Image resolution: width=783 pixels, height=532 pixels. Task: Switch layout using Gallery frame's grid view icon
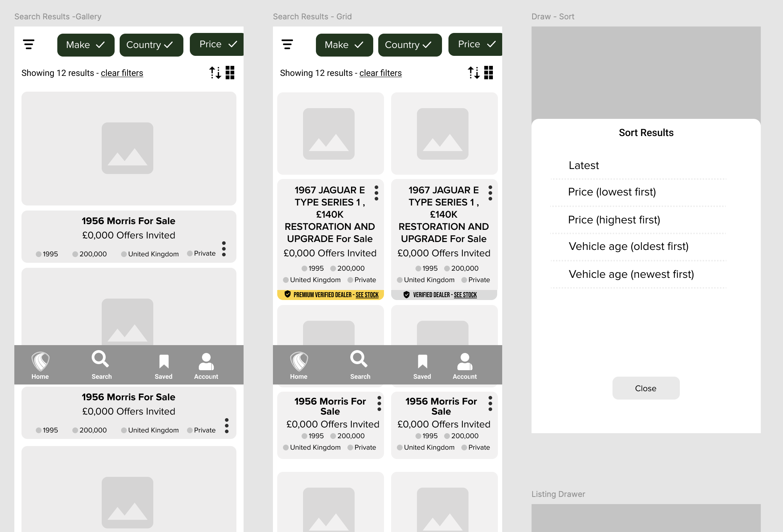pyautogui.click(x=230, y=73)
